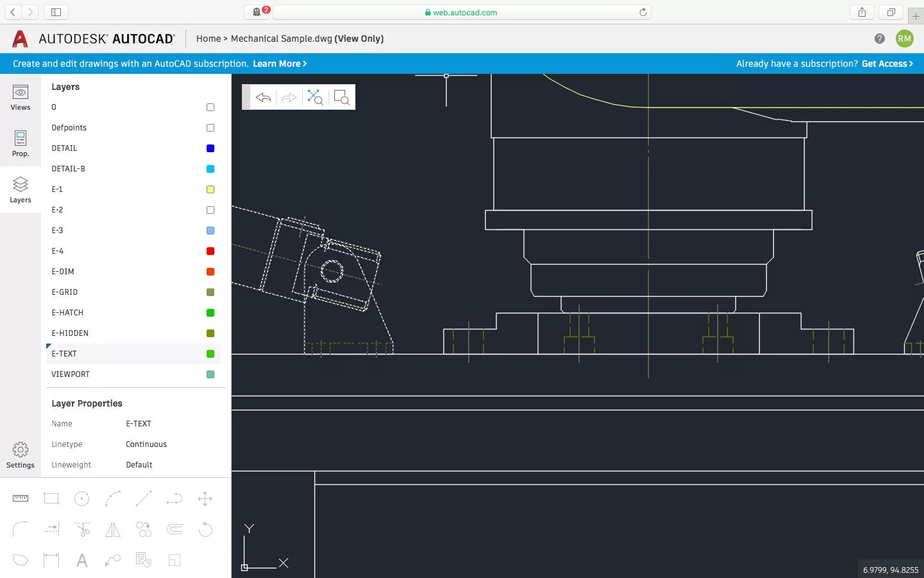Toggle the checkbox beside layer 0
The image size is (924, 578).
tap(210, 107)
